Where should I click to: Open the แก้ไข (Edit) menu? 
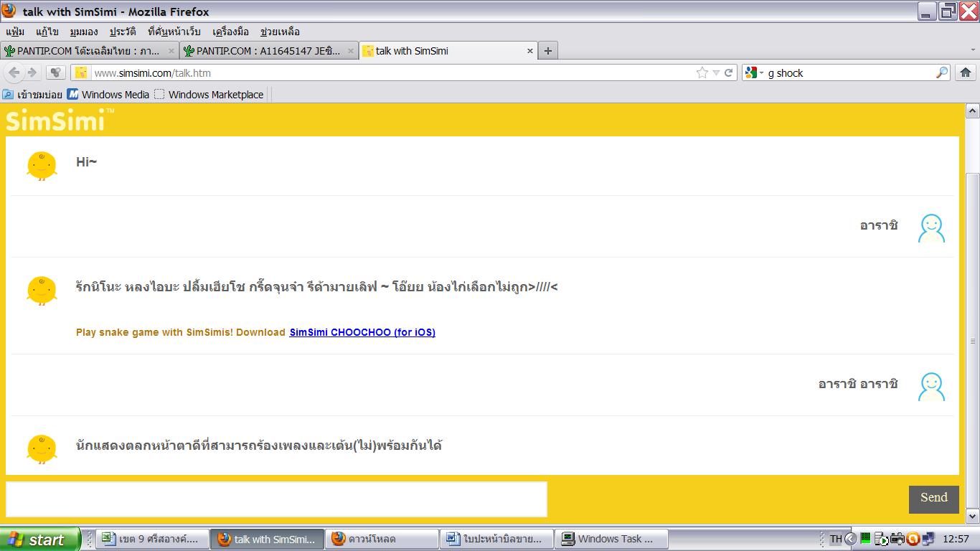point(47,32)
